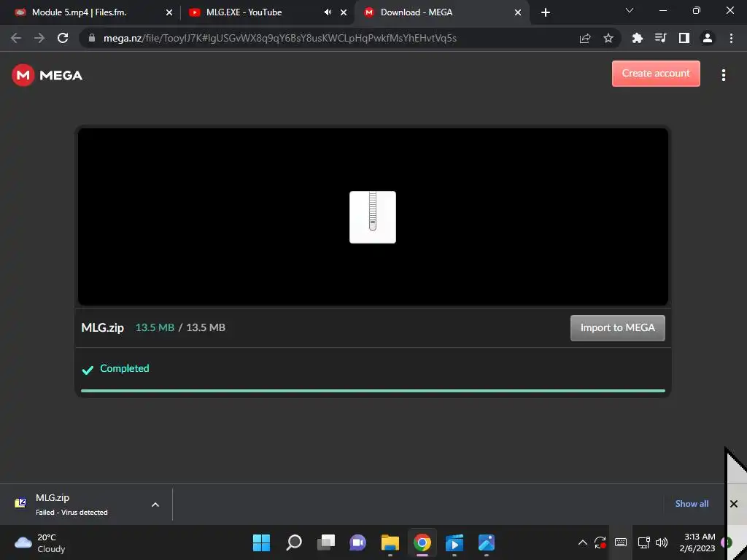Expand MLG.zip download options chevron

155,505
